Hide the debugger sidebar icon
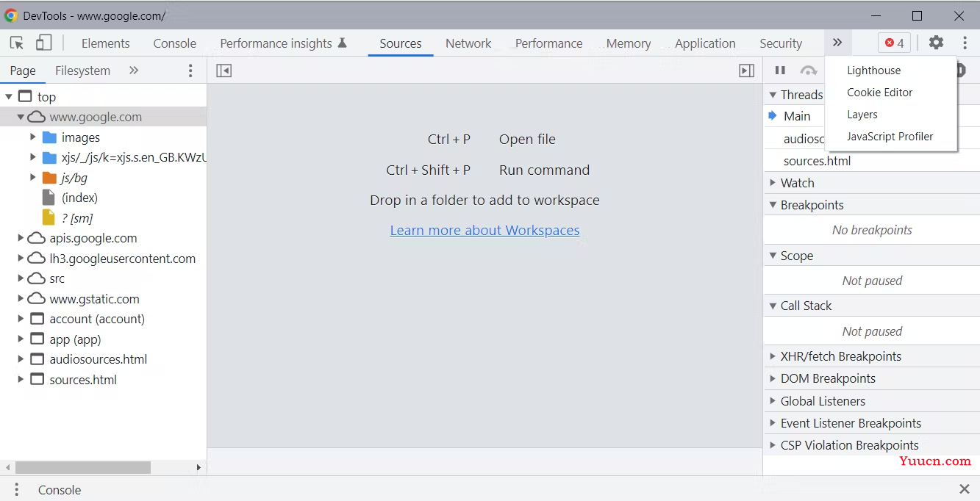 [747, 71]
